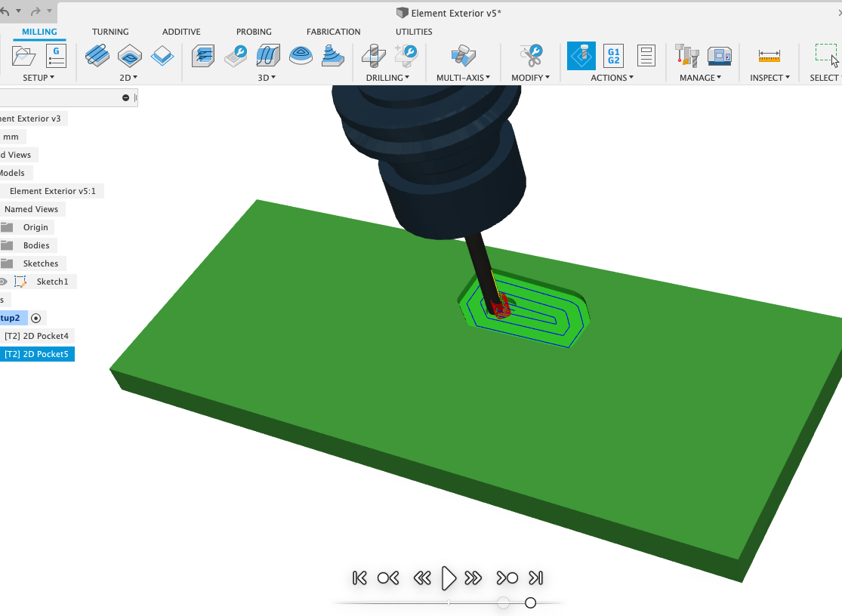This screenshot has width=842, height=616.
Task: Select the Hole Recognition icon
Action: 406,56
